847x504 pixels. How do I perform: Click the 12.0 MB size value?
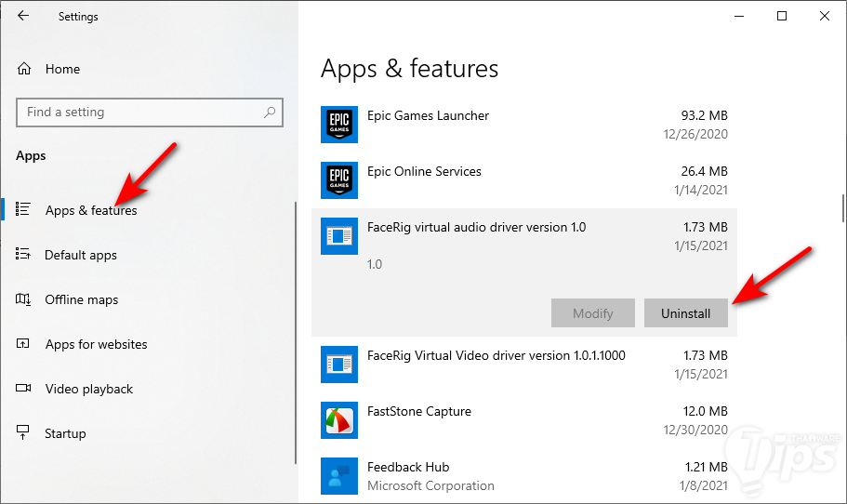coord(705,411)
